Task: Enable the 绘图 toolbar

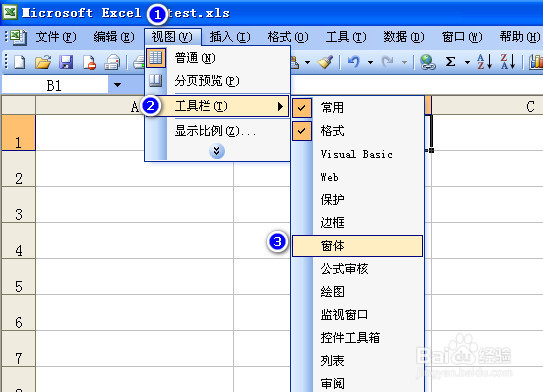Action: tap(357, 292)
